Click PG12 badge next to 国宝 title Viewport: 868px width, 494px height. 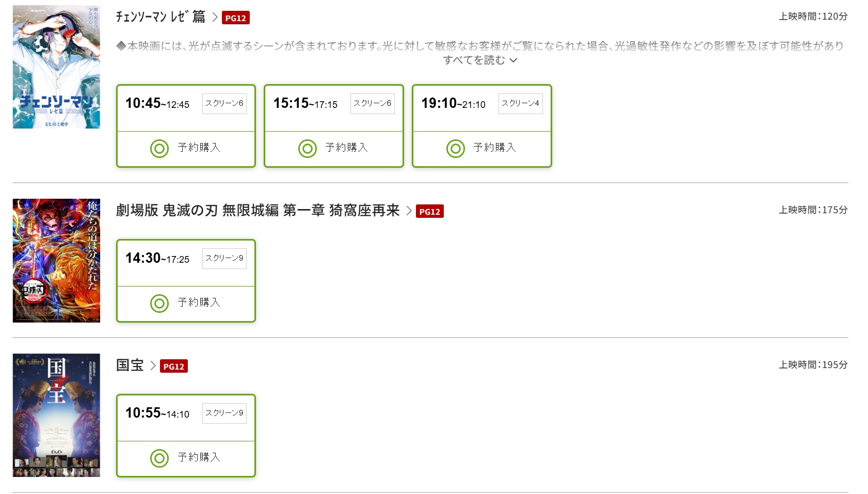[173, 366]
